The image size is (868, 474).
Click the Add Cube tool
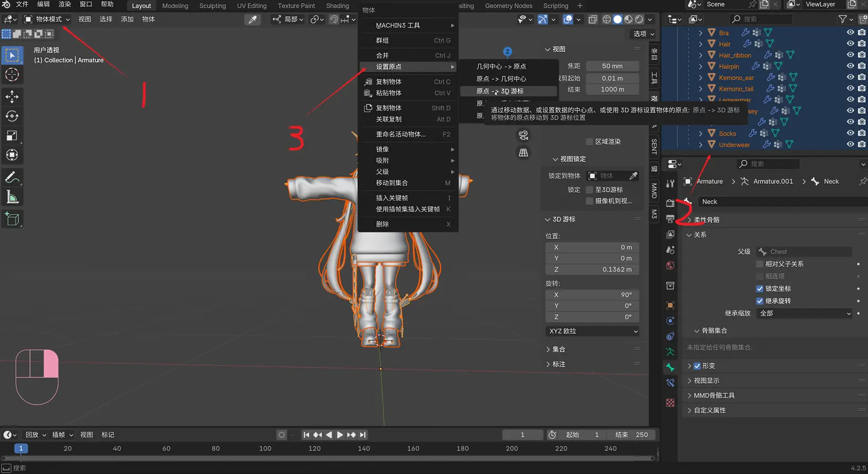coord(12,219)
